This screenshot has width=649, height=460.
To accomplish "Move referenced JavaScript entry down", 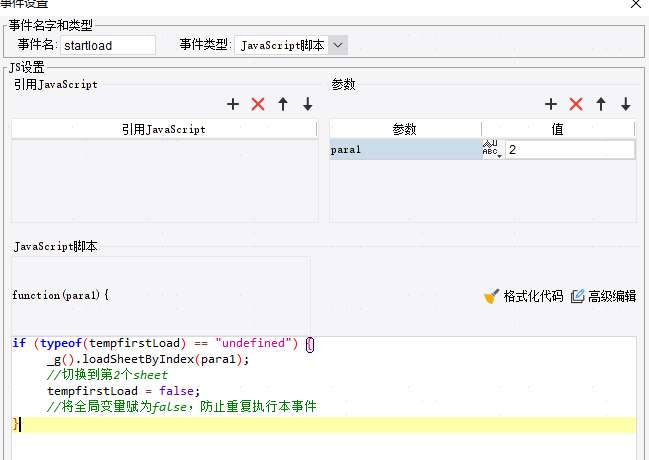I will point(308,104).
